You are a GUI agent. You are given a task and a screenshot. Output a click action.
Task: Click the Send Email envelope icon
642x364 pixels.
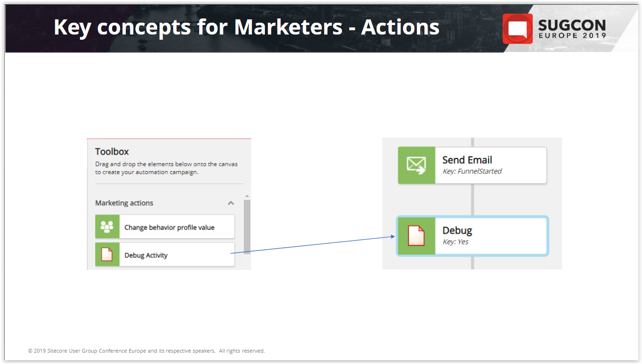(x=416, y=165)
